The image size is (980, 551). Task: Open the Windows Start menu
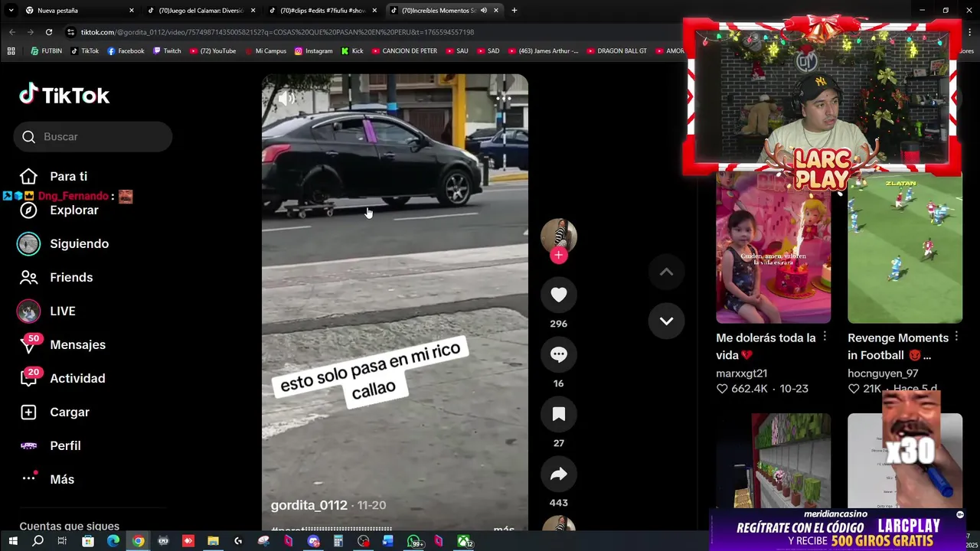12,541
